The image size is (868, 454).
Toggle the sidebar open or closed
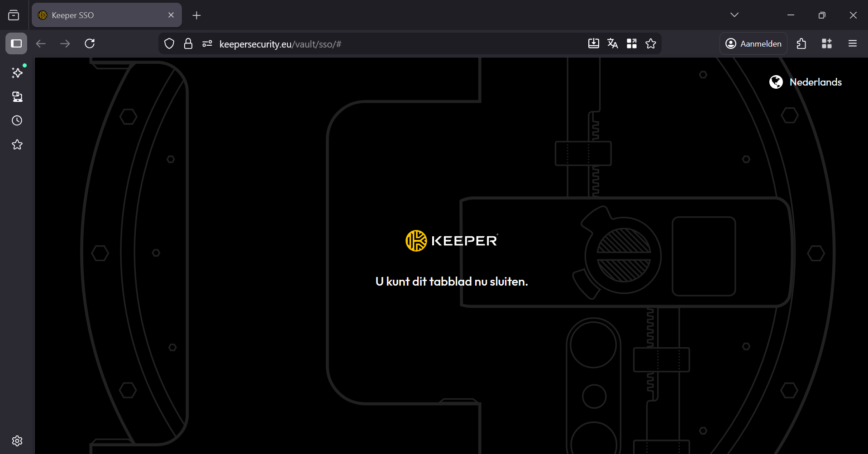pos(16,43)
